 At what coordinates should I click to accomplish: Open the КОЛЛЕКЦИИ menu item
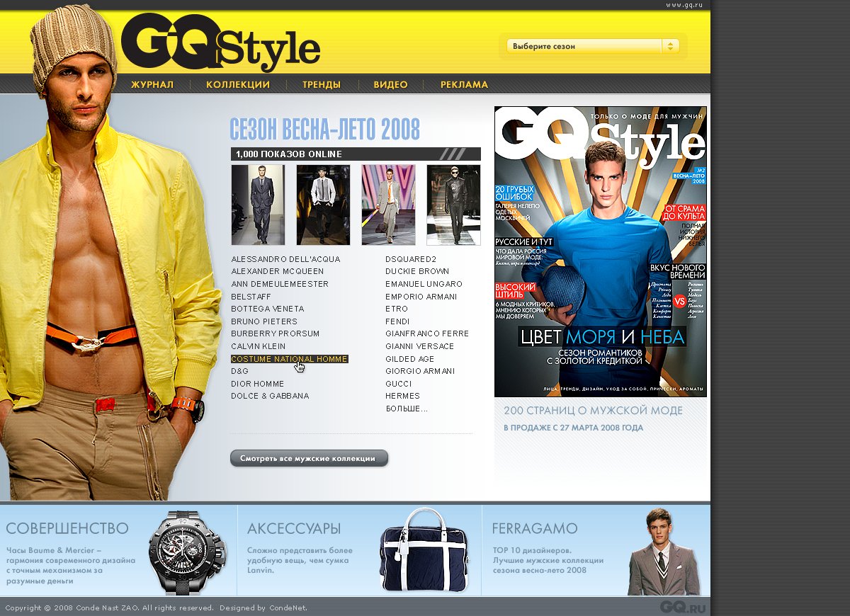(238, 84)
